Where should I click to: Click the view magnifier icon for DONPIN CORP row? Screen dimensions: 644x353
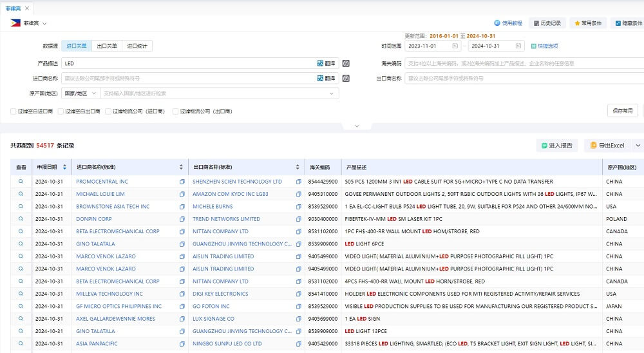(x=21, y=218)
